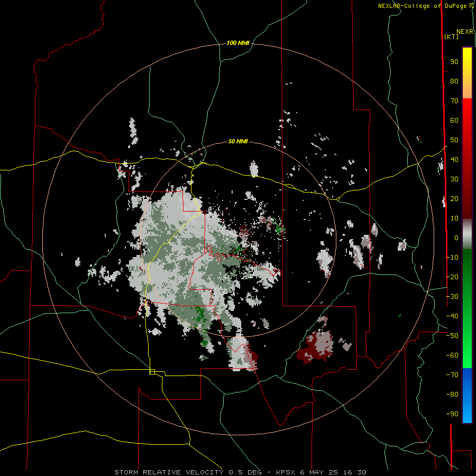Click the positive 90 value on velocity scale
Image resolution: width=476 pixels, height=476 pixels.
pos(454,62)
